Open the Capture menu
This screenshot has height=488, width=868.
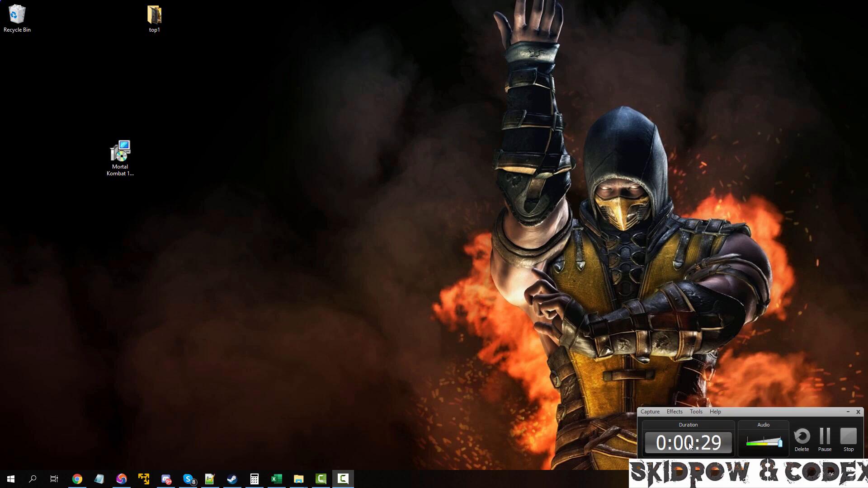[x=650, y=412]
